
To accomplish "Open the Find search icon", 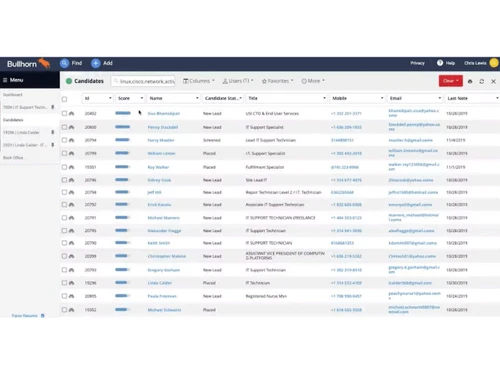I will 64,63.
